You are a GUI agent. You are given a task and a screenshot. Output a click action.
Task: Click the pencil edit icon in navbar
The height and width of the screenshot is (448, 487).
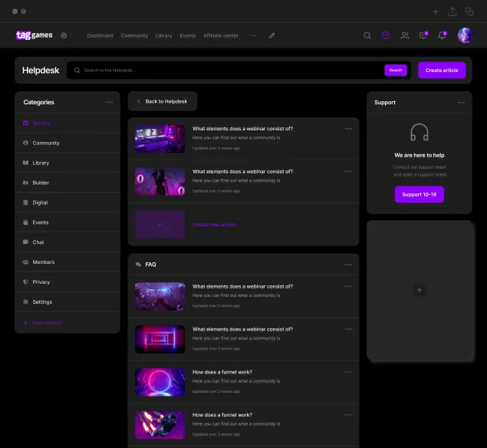271,35
